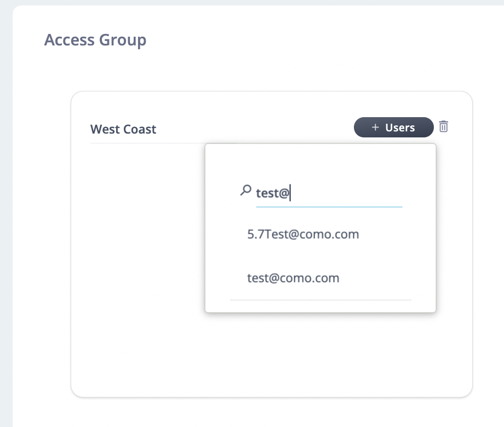Click the line under West Coast title

click(x=147, y=143)
